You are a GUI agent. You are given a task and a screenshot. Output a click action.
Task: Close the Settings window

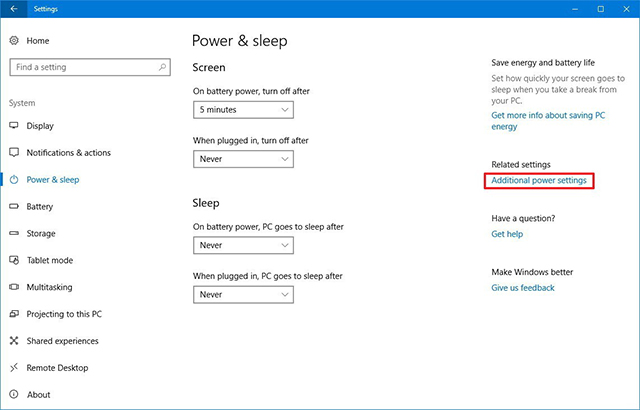627,9
